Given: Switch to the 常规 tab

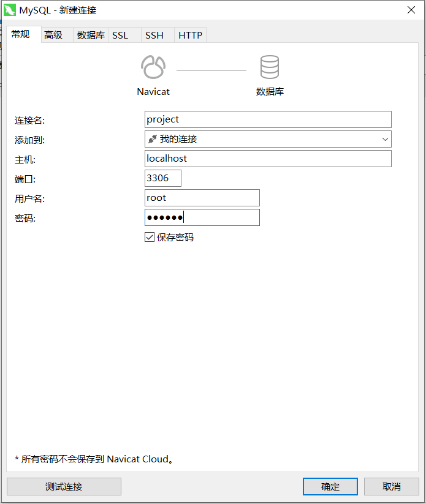Looking at the screenshot, I should (x=24, y=34).
